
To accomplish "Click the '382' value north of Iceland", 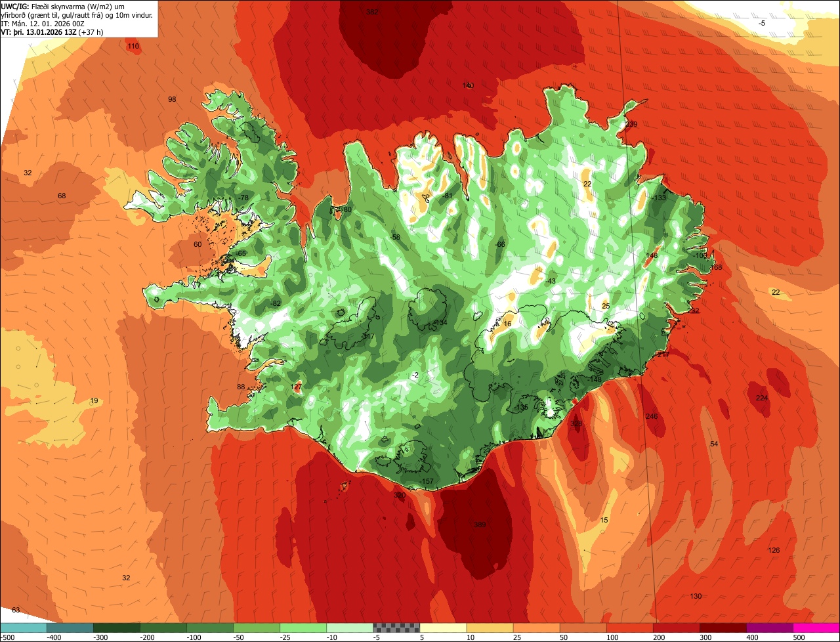I will click(x=372, y=12).
